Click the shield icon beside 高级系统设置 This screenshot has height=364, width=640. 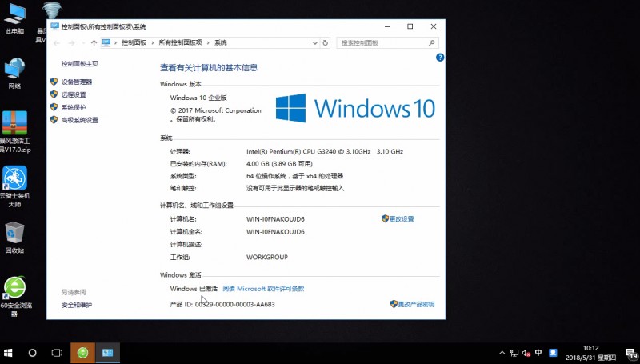54,119
